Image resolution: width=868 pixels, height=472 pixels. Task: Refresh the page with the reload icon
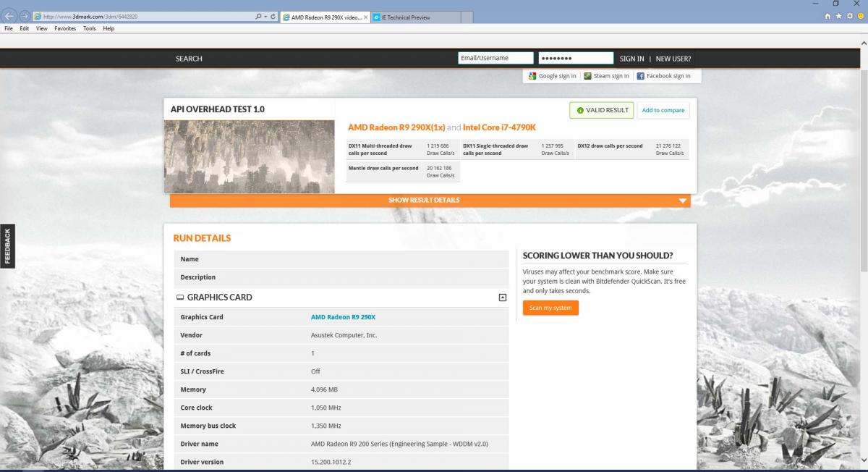pyautogui.click(x=273, y=16)
